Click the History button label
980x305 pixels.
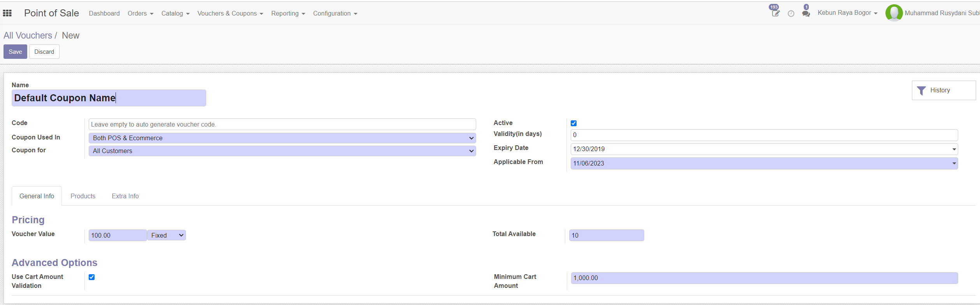coord(940,90)
